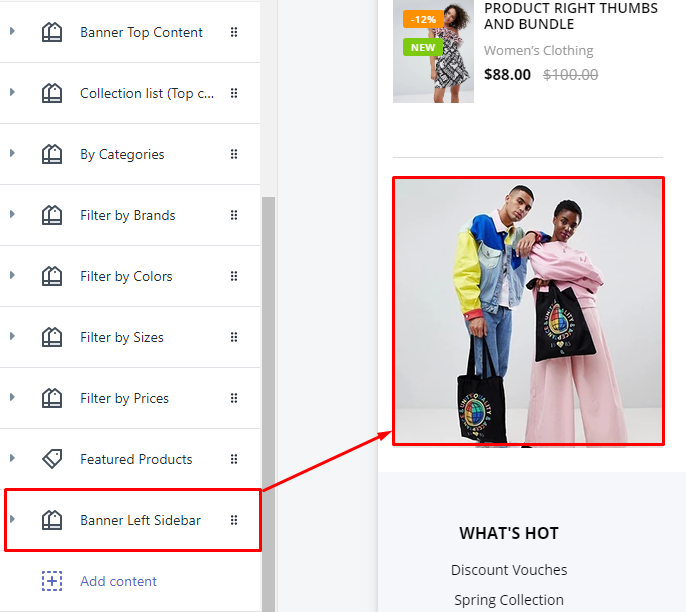
Task: Click the dashed plus icon for Add content
Action: click(x=52, y=581)
